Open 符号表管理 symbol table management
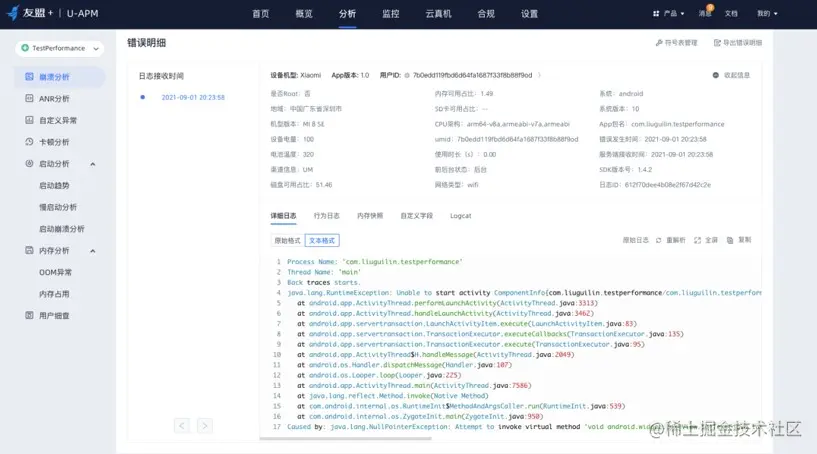Image resolution: width=817 pixels, height=454 pixels. [676, 43]
